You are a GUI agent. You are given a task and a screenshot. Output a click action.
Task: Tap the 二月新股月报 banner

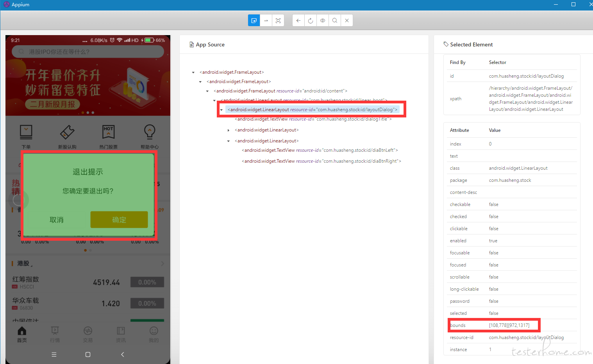tap(53, 104)
